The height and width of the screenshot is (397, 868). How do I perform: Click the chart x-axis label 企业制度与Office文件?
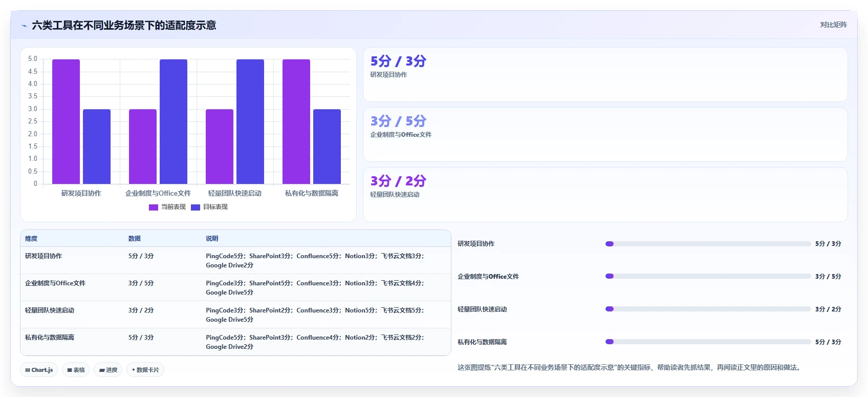click(x=158, y=193)
